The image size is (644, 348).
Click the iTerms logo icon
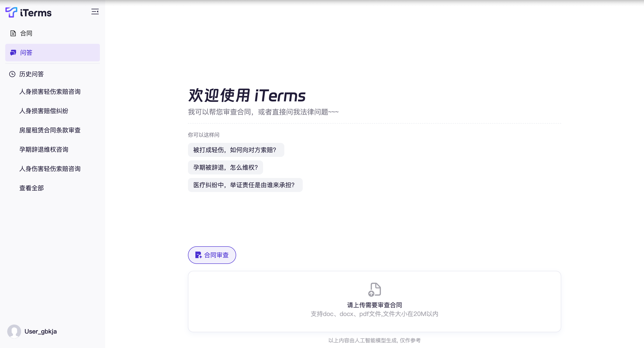click(11, 12)
